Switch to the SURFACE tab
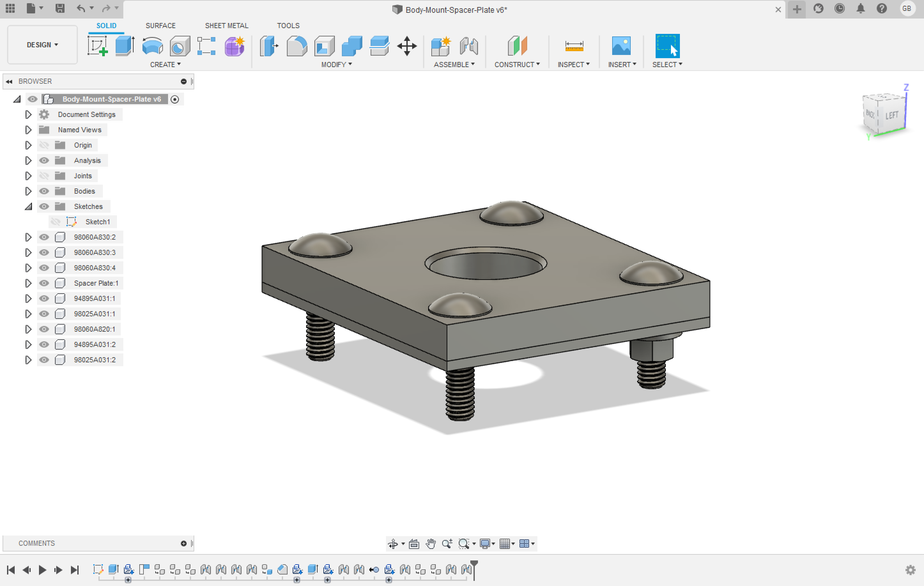 click(160, 26)
